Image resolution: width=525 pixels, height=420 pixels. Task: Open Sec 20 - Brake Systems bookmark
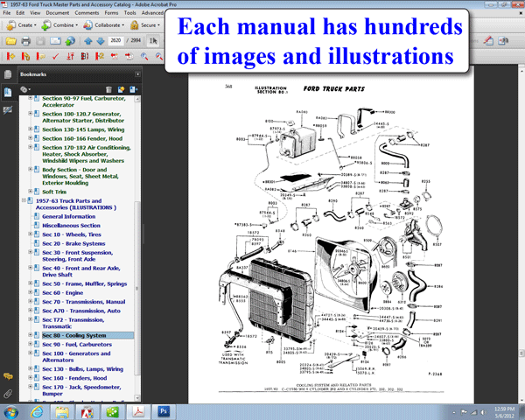tap(73, 244)
